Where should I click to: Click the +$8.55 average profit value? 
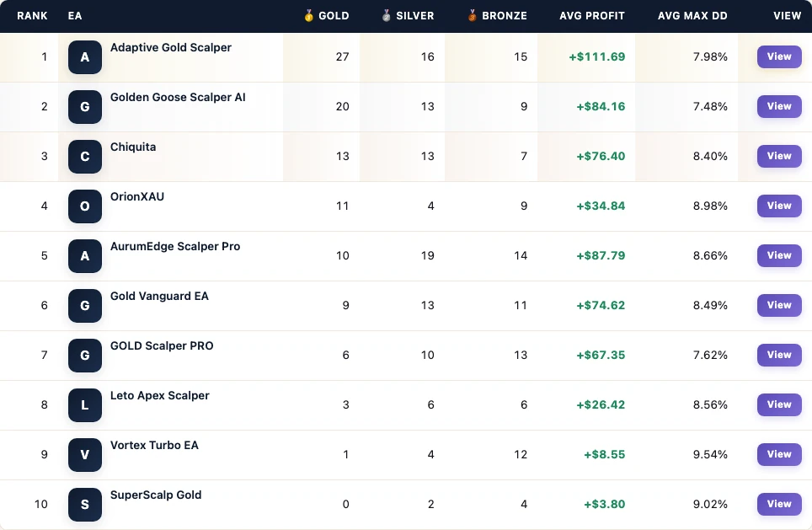click(x=604, y=455)
